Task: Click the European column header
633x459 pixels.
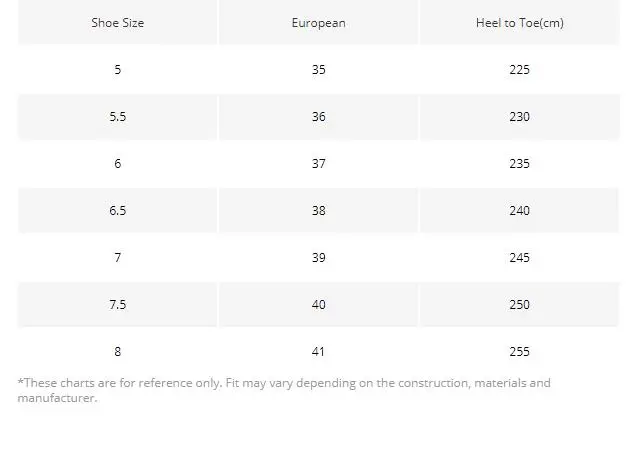Action: pos(318,23)
